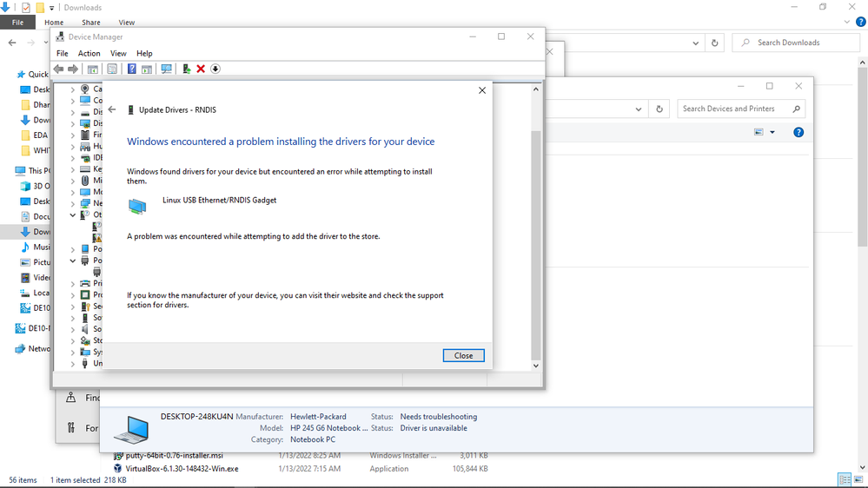Expand the System devices node chevron
868x488 pixels.
72,352
